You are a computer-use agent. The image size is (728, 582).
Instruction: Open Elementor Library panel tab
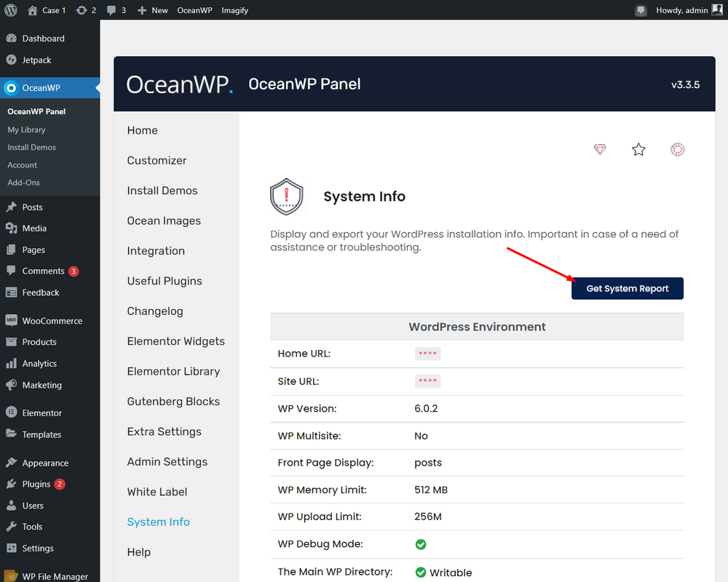[174, 371]
